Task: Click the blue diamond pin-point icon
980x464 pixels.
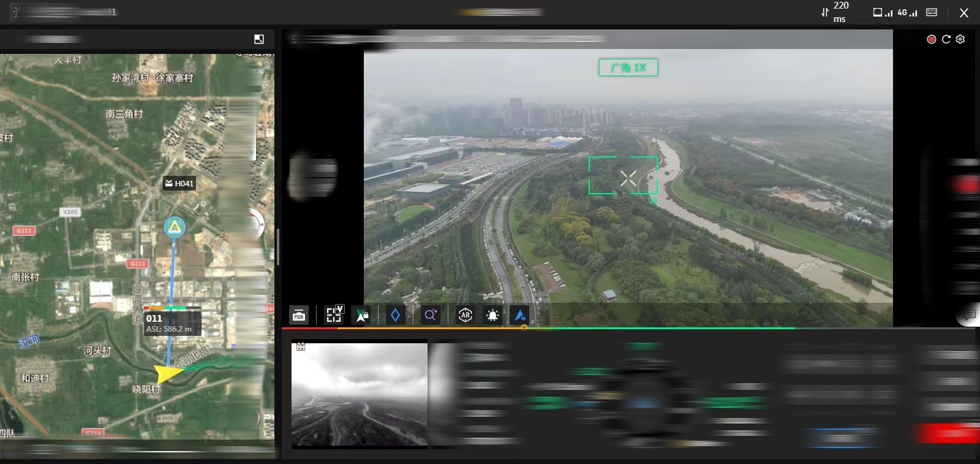Action: pyautogui.click(x=395, y=315)
